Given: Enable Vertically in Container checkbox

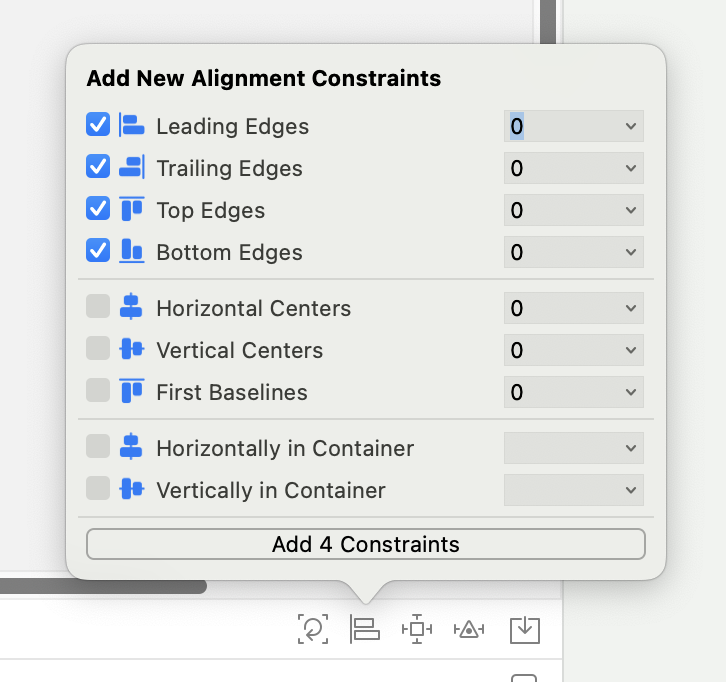Looking at the screenshot, I should tap(98, 488).
